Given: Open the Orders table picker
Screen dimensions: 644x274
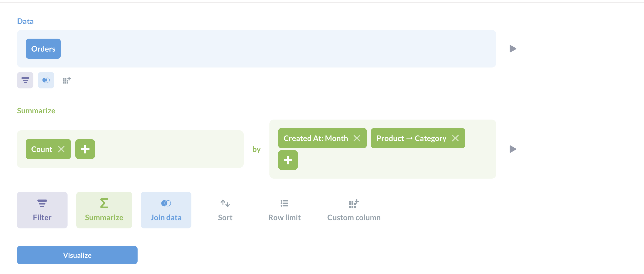Looking at the screenshot, I should click(43, 49).
